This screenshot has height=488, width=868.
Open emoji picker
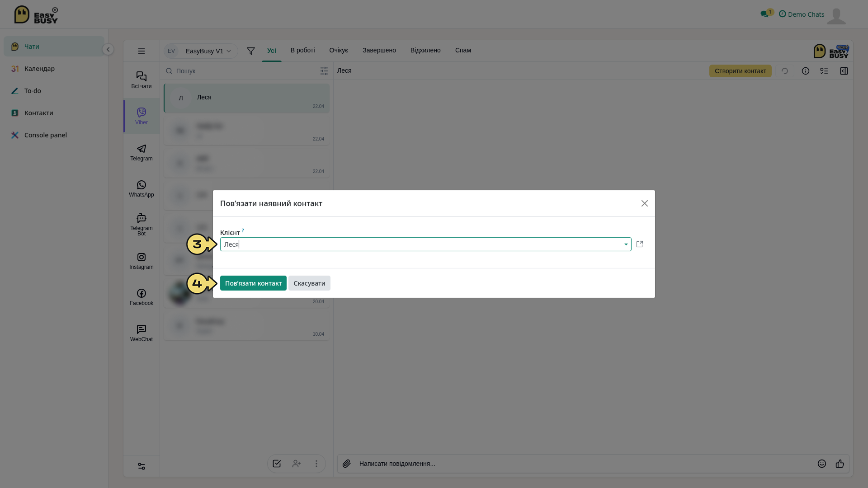pos(822,464)
